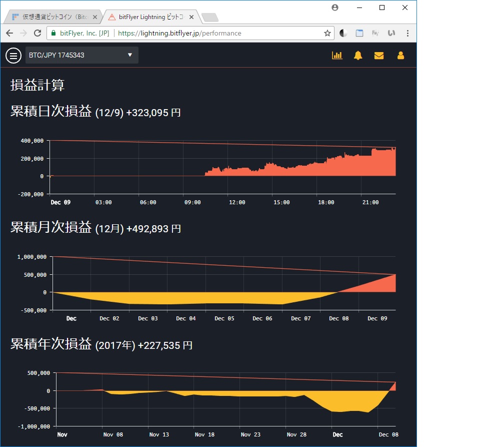Open the notifications bell icon
This screenshot has height=447, width=504.
pyautogui.click(x=358, y=56)
